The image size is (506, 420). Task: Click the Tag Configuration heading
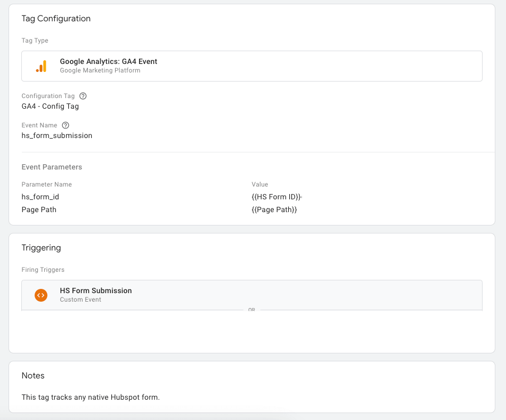pos(56,19)
